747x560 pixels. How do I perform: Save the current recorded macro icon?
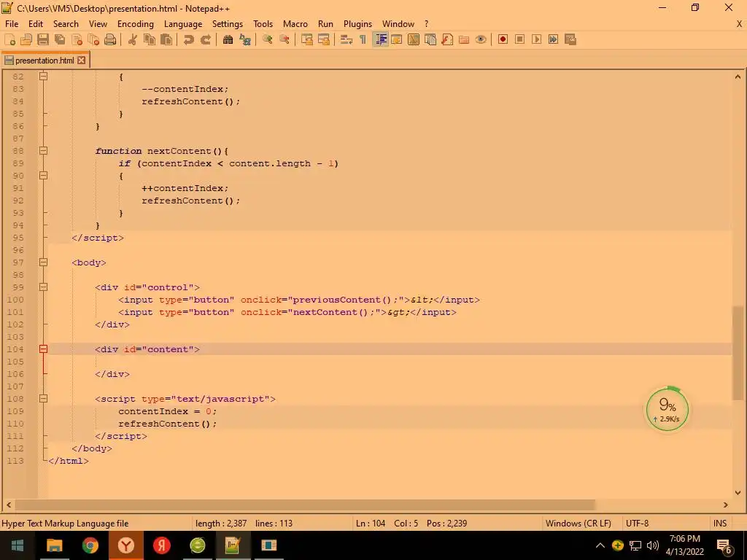point(570,39)
